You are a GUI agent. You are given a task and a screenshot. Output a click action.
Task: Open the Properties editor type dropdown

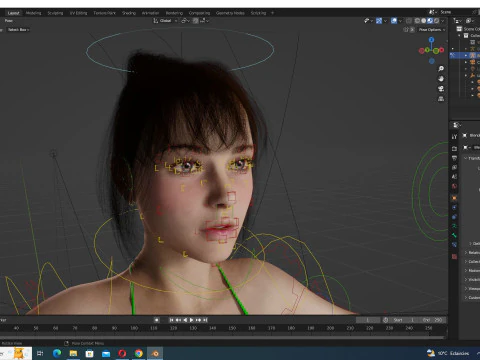456,125
